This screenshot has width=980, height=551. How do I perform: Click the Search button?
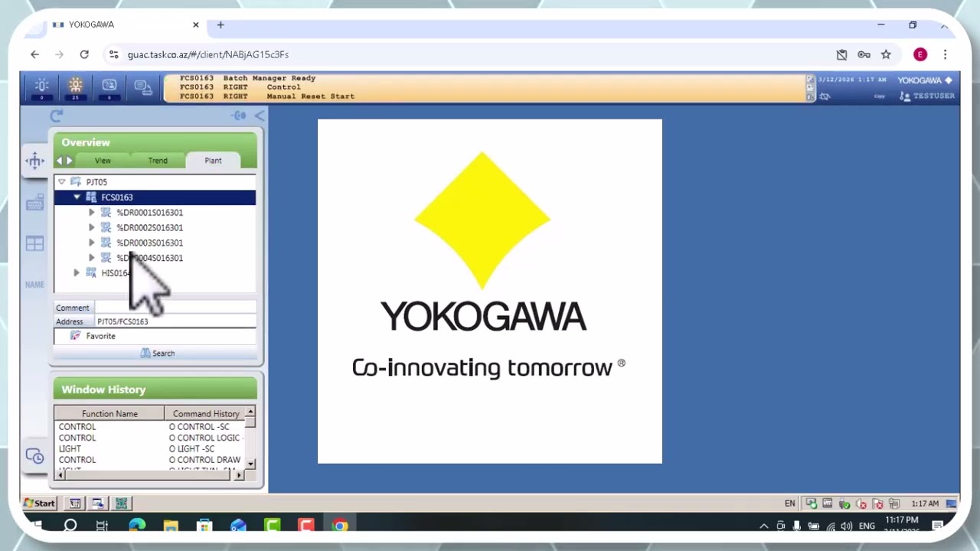click(x=158, y=354)
